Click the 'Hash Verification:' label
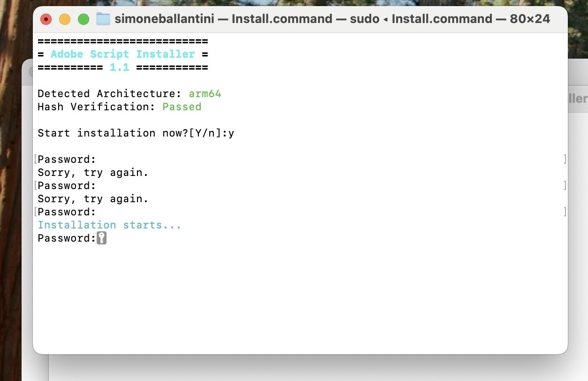The height and width of the screenshot is (381, 588). click(x=96, y=107)
